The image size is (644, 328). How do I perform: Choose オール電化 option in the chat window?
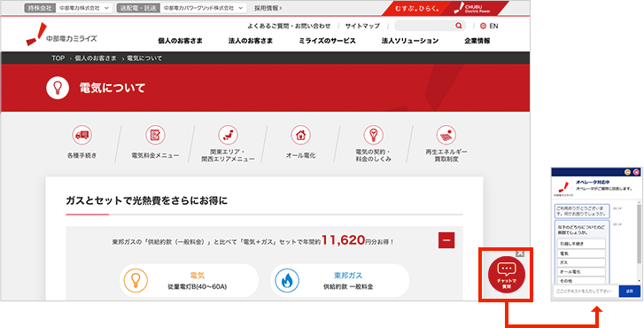581,271
